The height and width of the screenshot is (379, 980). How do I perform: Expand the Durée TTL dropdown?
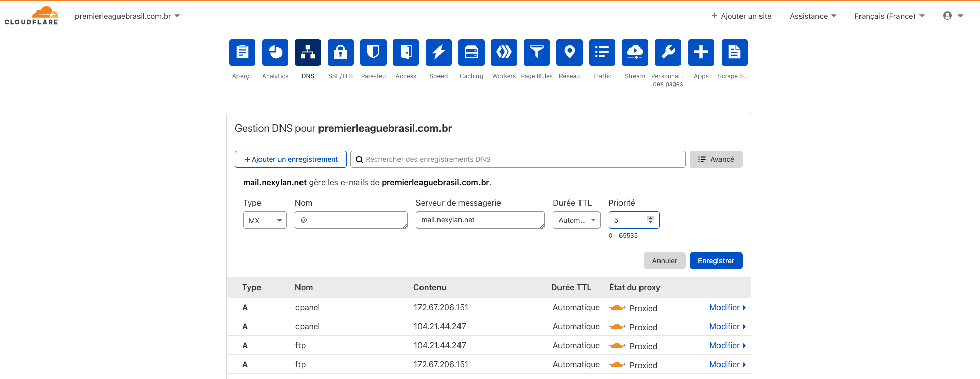[576, 220]
